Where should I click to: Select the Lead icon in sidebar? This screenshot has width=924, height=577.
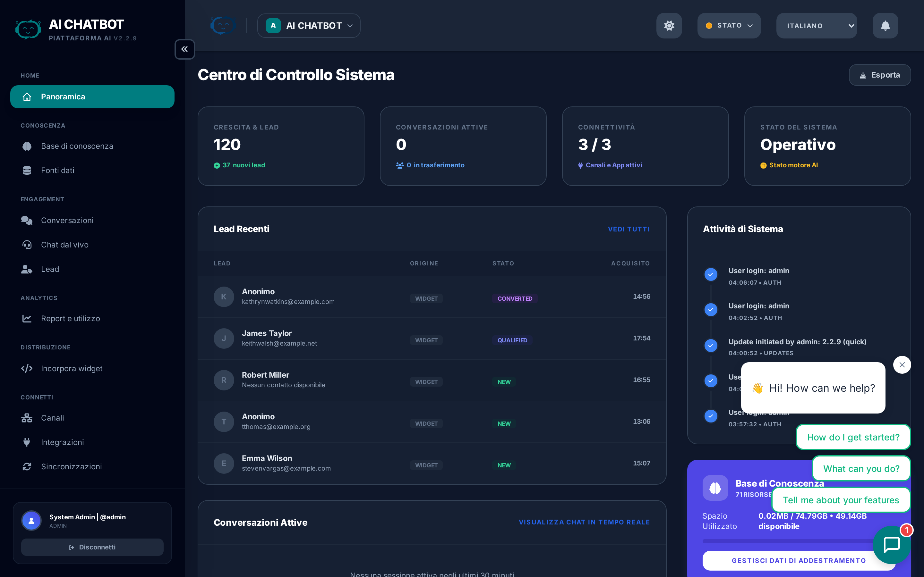coord(27,269)
